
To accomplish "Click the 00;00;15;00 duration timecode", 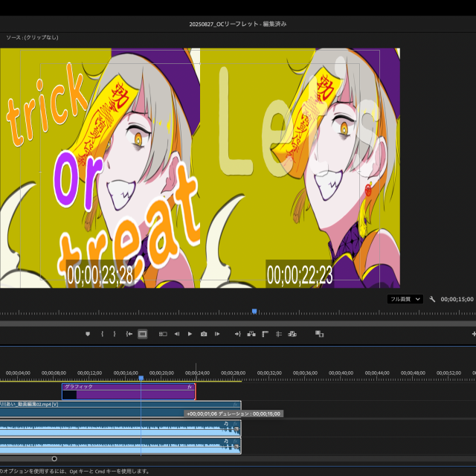I will (457, 299).
